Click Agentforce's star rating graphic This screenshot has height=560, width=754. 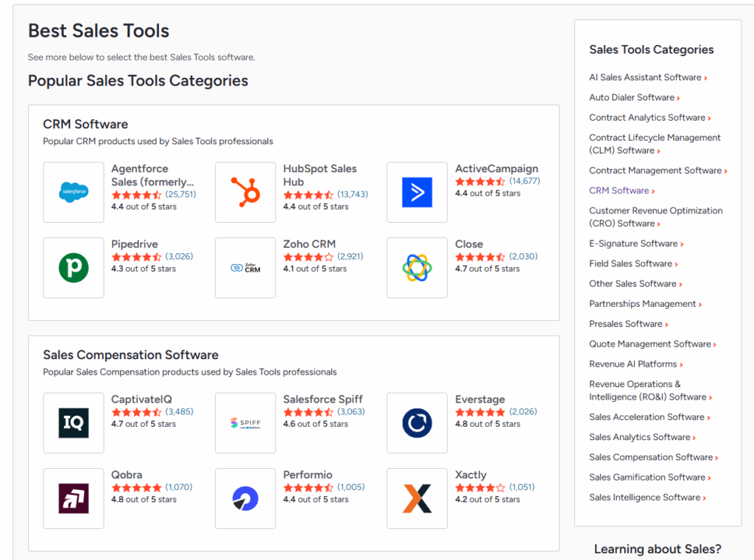coord(136,195)
